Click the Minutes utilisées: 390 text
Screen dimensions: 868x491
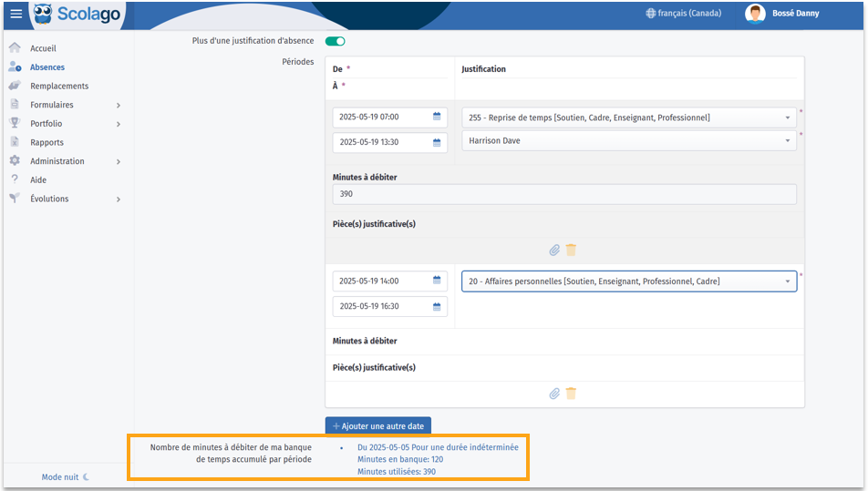397,472
